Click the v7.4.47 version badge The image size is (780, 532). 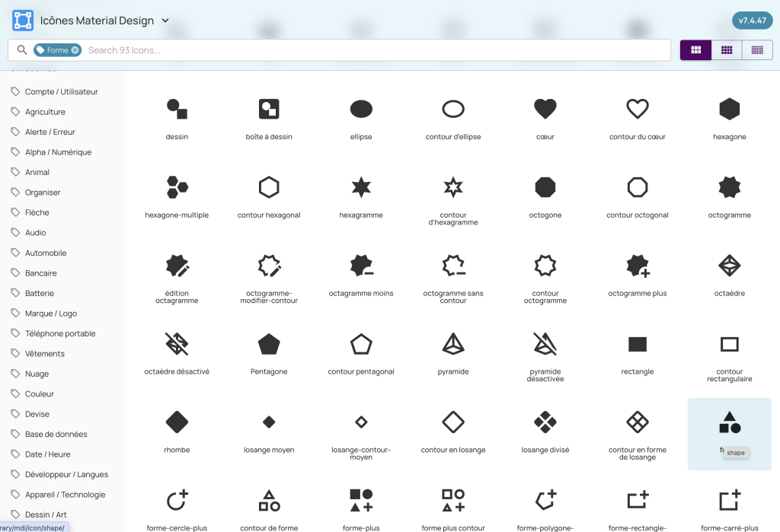click(752, 21)
